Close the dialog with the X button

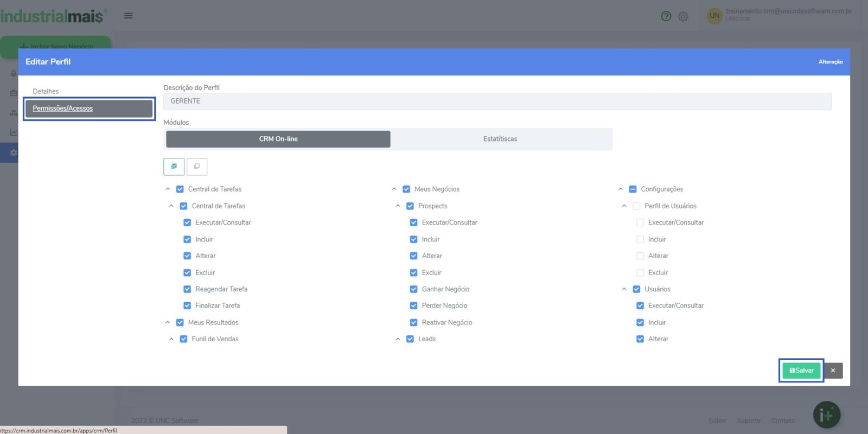click(x=833, y=371)
